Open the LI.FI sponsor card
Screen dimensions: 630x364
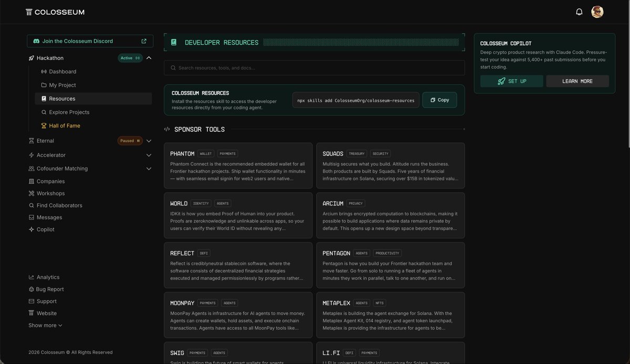click(391, 353)
